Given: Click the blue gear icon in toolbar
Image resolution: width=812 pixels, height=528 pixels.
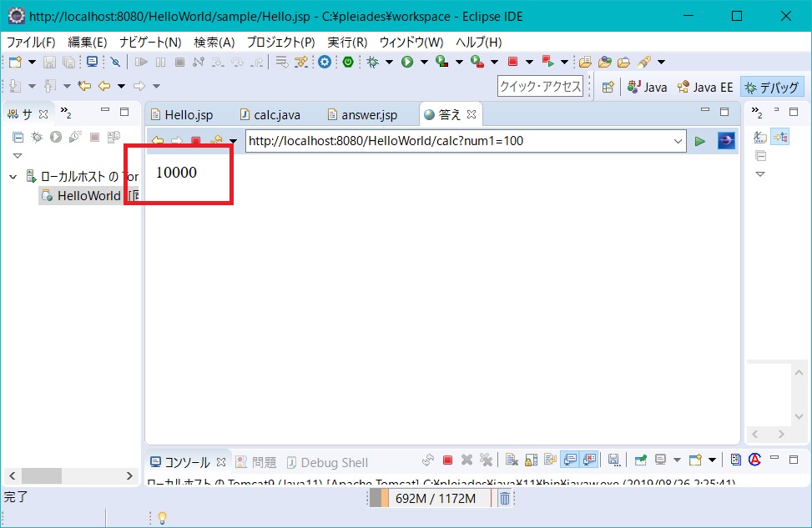Looking at the screenshot, I should [x=325, y=62].
